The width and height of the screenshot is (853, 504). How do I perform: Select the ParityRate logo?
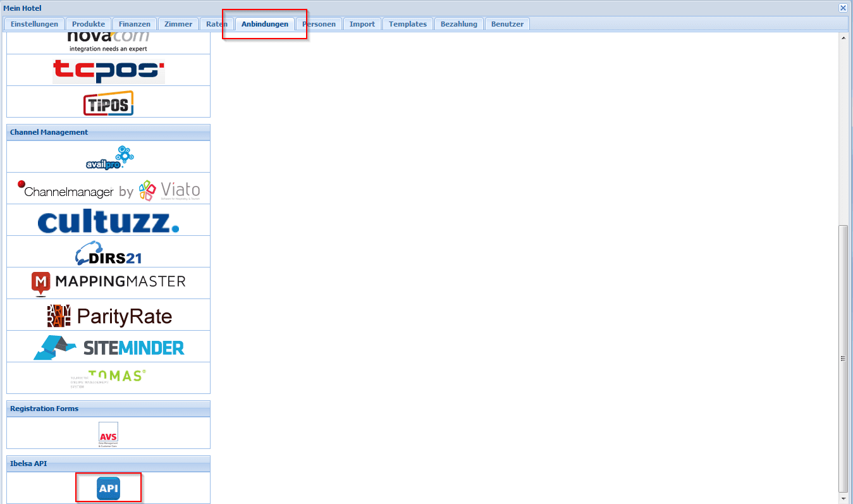click(108, 316)
